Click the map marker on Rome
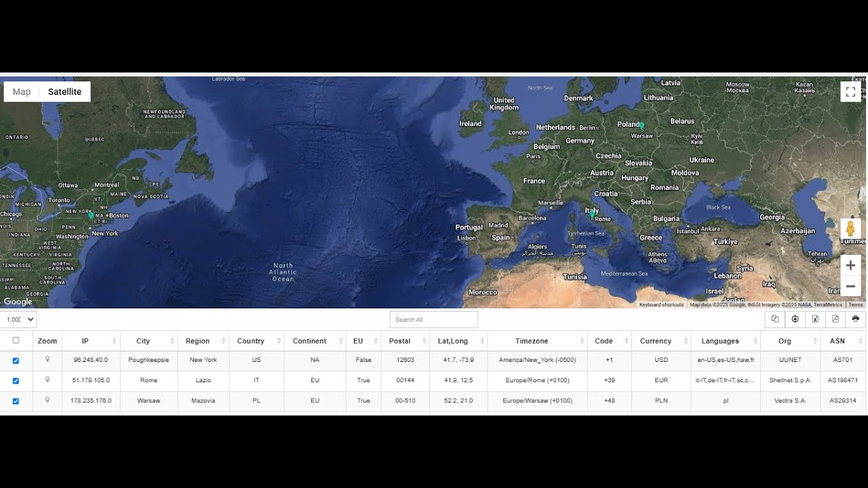Screen dimensions: 868x488 point(592,213)
